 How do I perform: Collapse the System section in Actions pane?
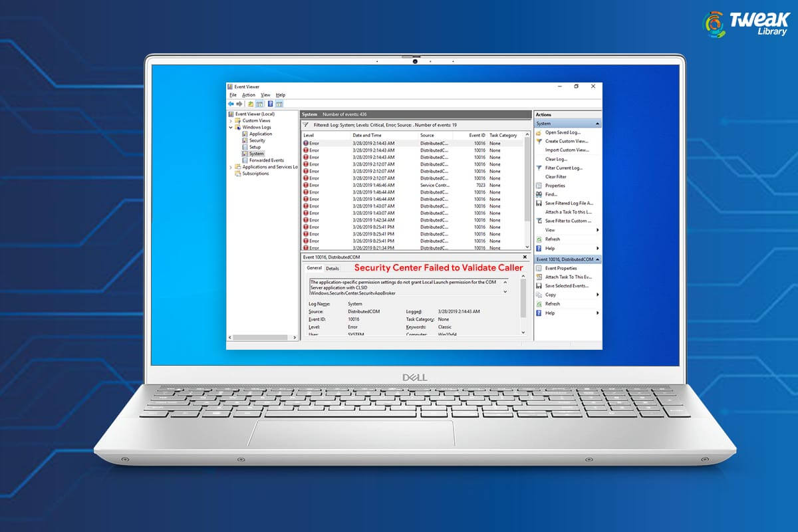tap(597, 124)
